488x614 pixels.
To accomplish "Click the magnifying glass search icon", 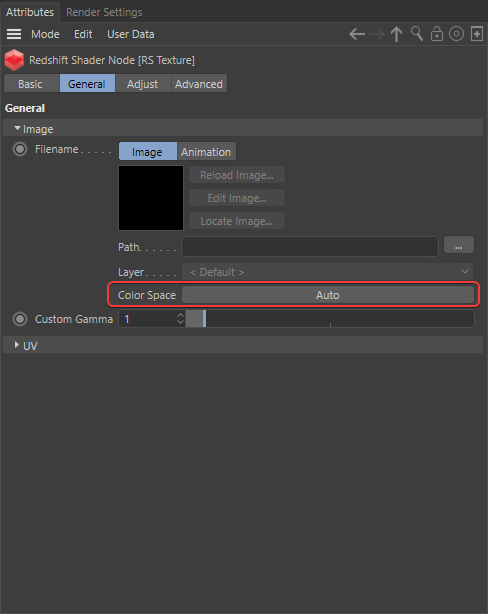I will coord(417,34).
